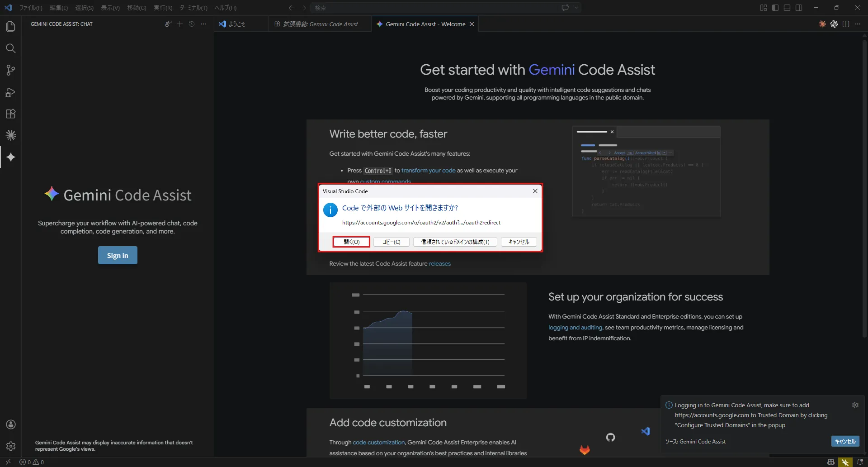Go back with the left arrow in title bar
The width and height of the screenshot is (868, 467).
pos(291,8)
